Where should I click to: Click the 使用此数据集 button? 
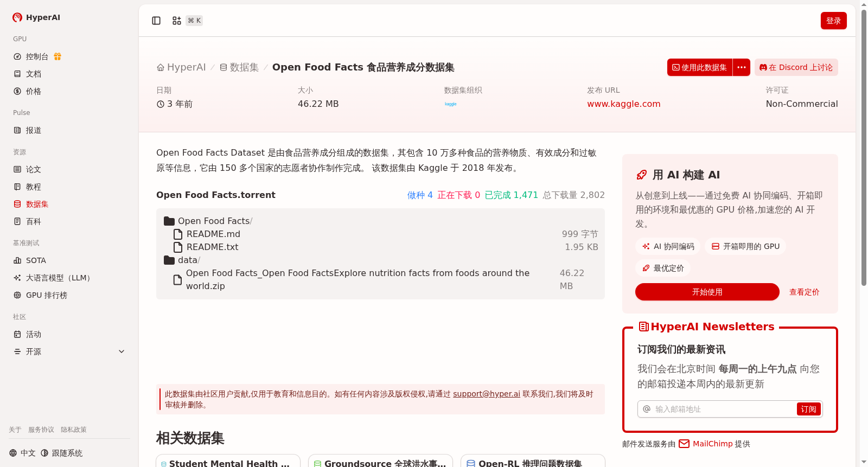click(700, 67)
